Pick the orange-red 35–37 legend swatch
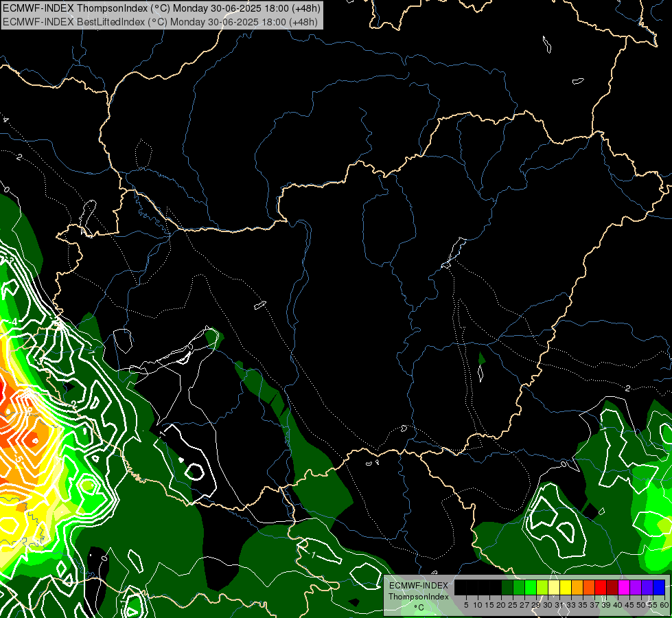Image resolution: width=672 pixels, height=618 pixels. [589, 587]
